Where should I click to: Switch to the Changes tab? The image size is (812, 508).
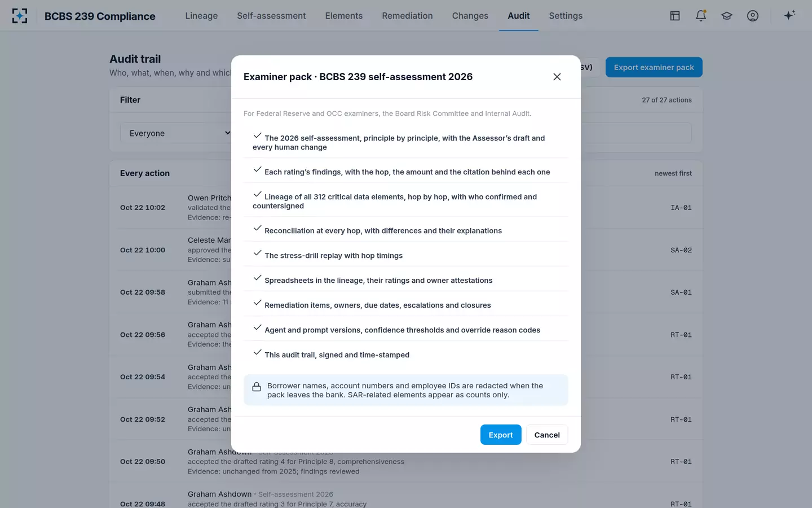point(470,16)
